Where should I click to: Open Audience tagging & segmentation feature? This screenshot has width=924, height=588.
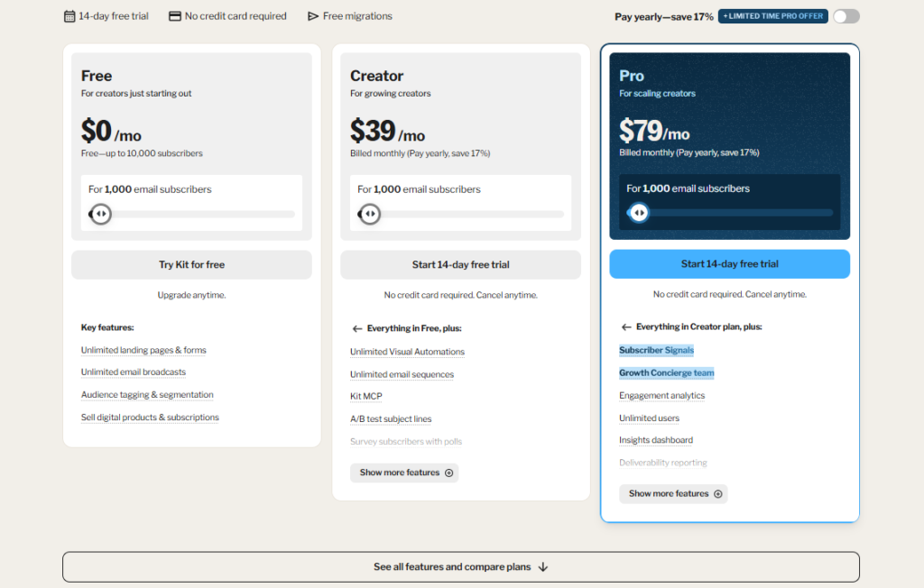click(147, 395)
